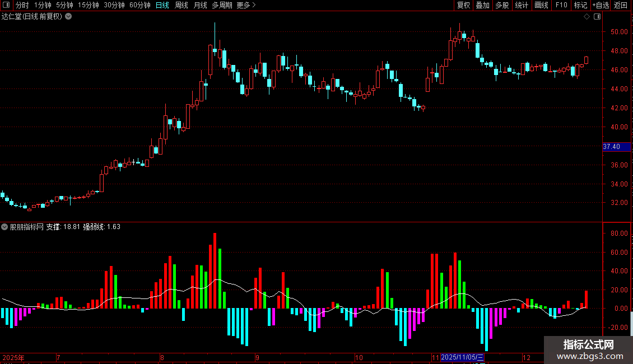Click the 复权 button

click(x=463, y=5)
